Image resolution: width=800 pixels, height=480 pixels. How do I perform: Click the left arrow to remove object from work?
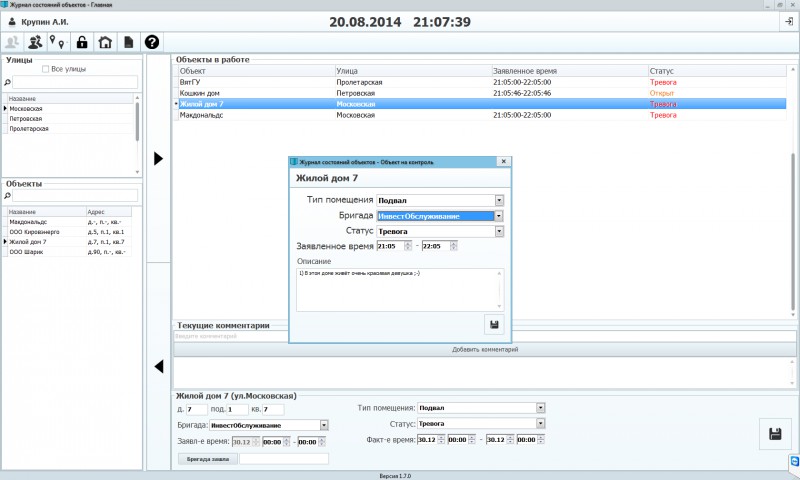[159, 366]
